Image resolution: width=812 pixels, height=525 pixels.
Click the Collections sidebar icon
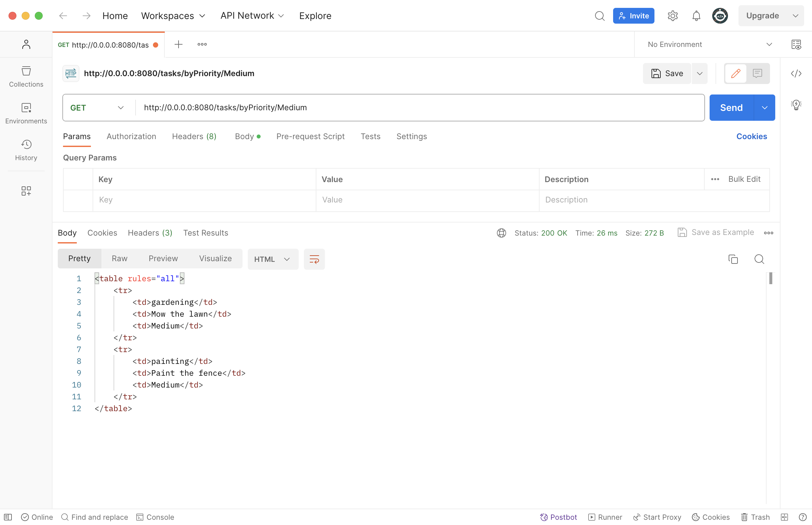click(x=26, y=76)
